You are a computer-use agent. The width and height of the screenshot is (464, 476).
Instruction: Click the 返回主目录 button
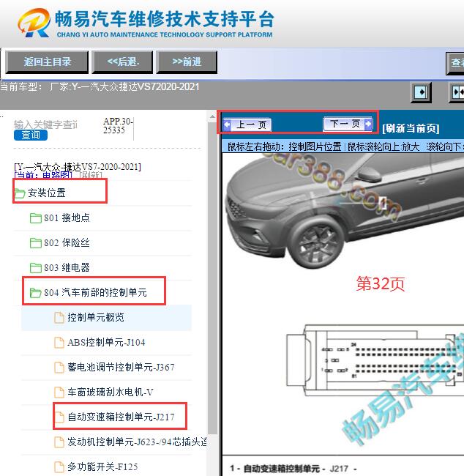[x=47, y=62]
